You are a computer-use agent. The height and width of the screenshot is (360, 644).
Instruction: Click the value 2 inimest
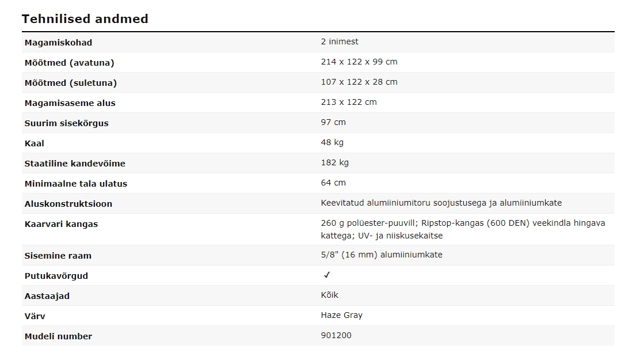pos(340,41)
